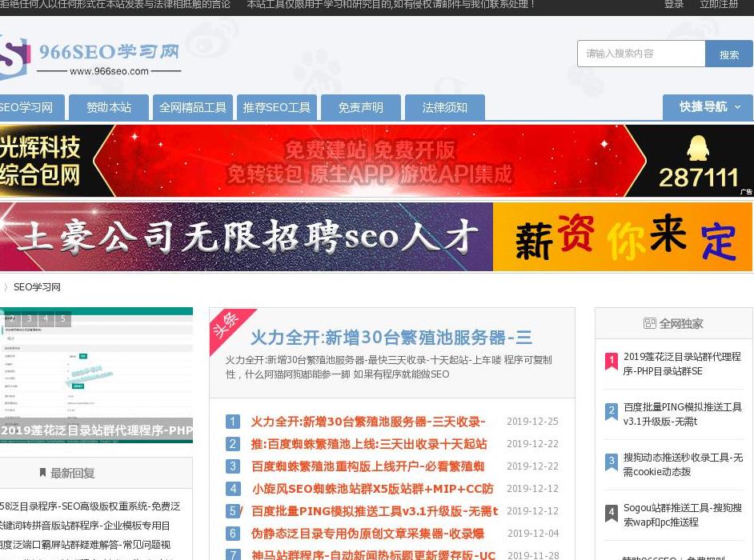Open article 小旋风SEO蜘蛛池站群X5版
The width and height of the screenshot is (754, 560).
[373, 488]
